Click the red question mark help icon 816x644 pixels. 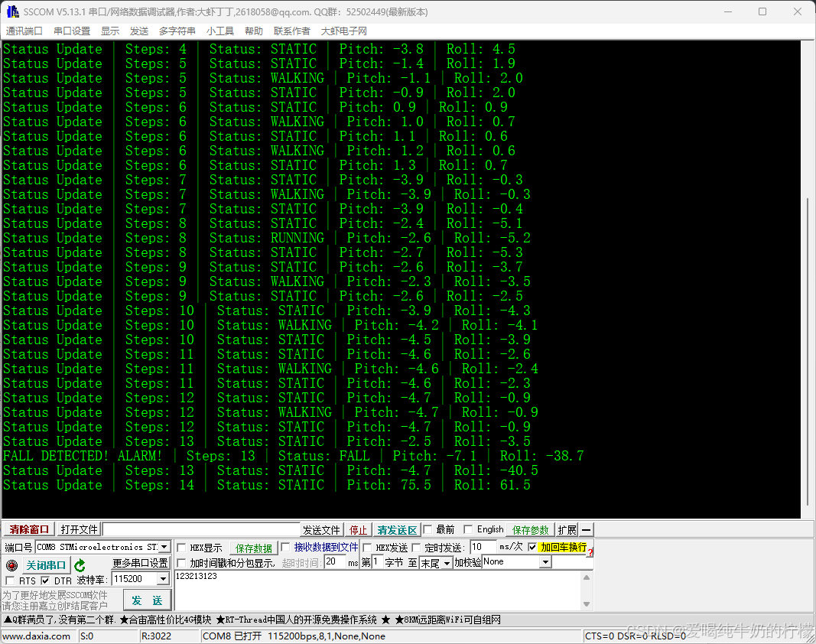pyautogui.click(x=590, y=552)
